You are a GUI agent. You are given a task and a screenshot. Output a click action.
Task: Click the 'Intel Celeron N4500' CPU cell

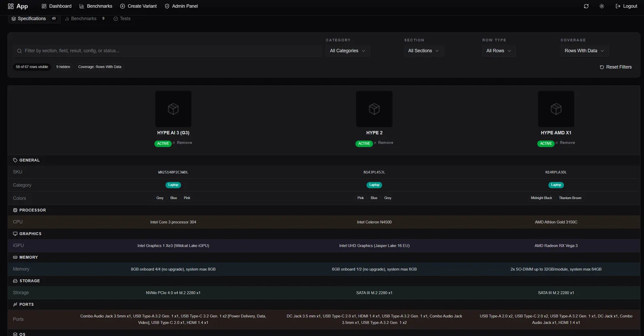tap(374, 222)
